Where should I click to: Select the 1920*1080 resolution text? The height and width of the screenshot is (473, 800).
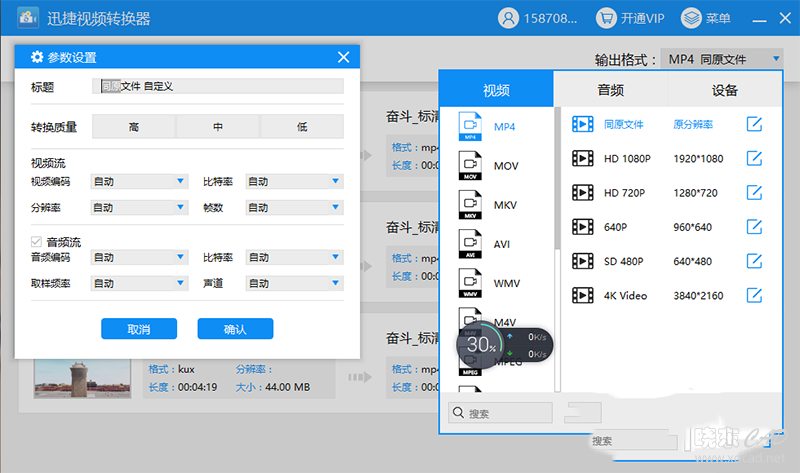[x=698, y=159]
